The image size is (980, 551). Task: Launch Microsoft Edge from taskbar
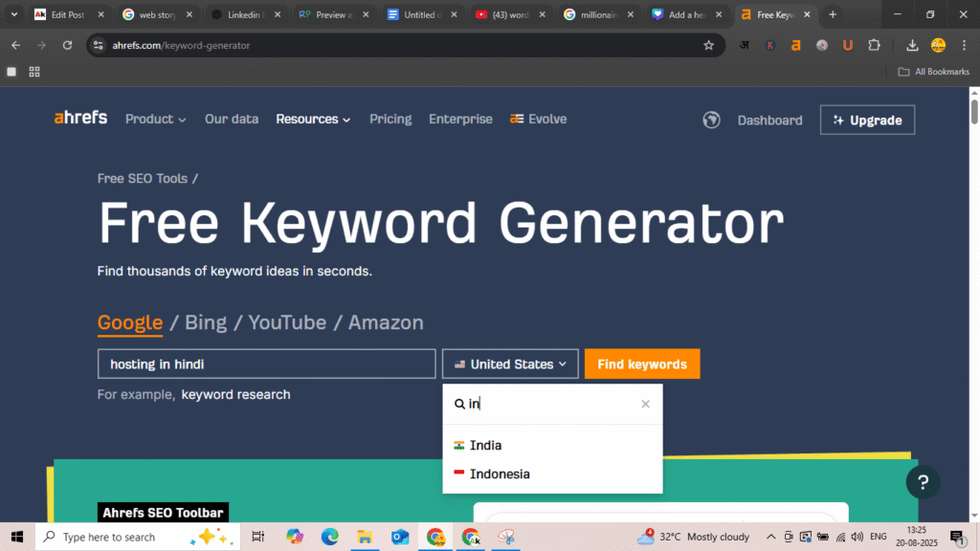click(329, 537)
